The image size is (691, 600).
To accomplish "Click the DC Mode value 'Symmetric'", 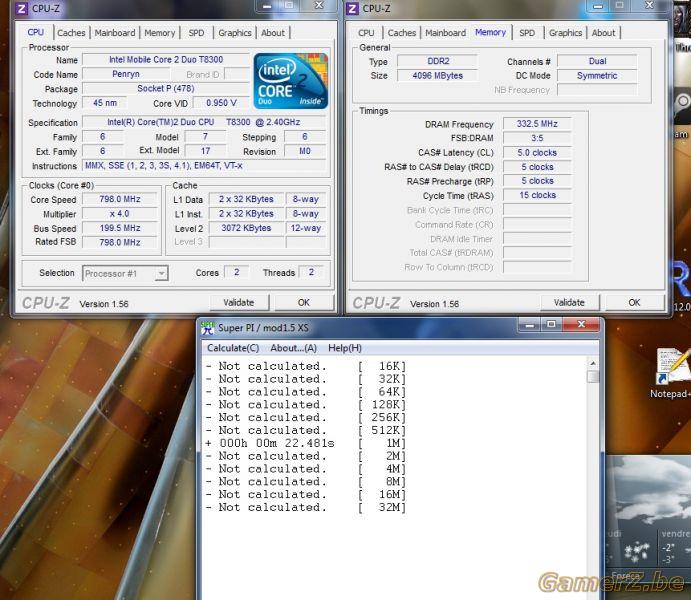I will point(597,76).
